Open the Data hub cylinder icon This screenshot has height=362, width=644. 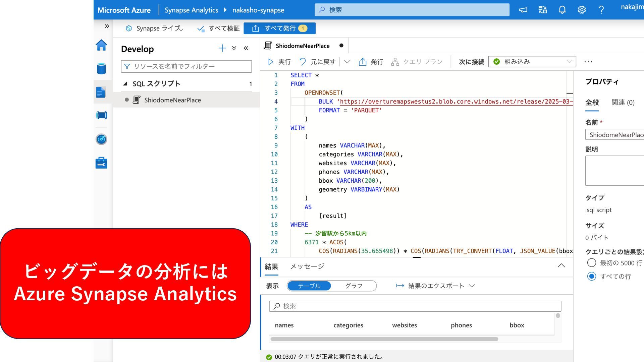click(101, 68)
